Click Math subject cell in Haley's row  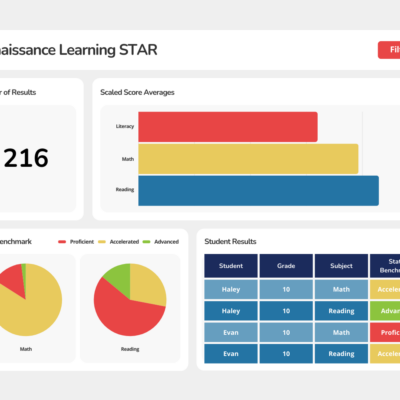pyautogui.click(x=341, y=289)
